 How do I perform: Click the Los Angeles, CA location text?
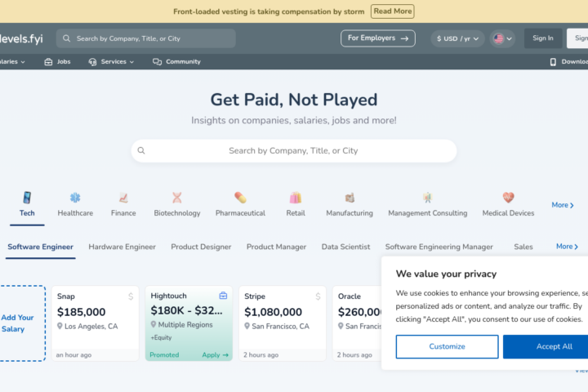coord(91,327)
